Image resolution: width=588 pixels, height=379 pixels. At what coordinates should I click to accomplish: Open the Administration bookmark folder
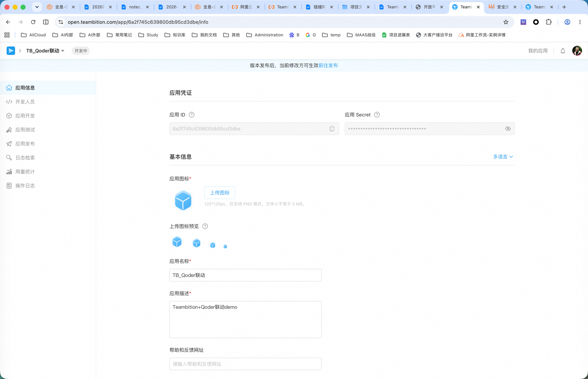265,35
